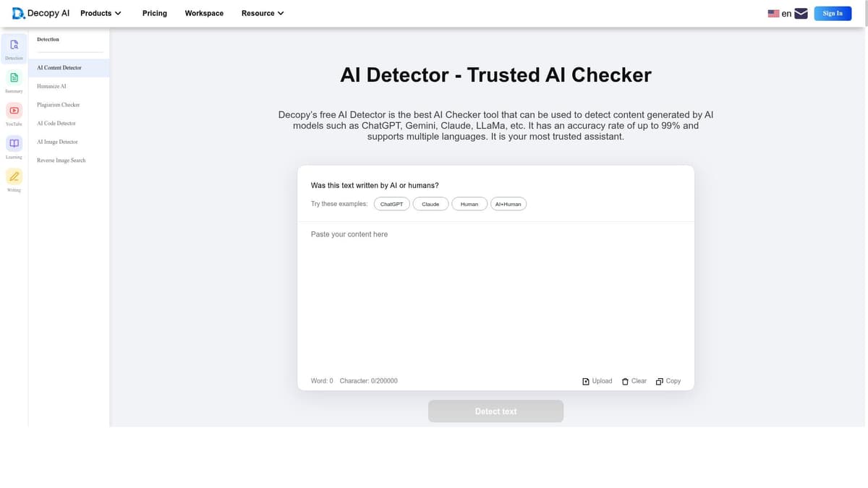
Task: Click the Clear trash icon
Action: (x=625, y=381)
